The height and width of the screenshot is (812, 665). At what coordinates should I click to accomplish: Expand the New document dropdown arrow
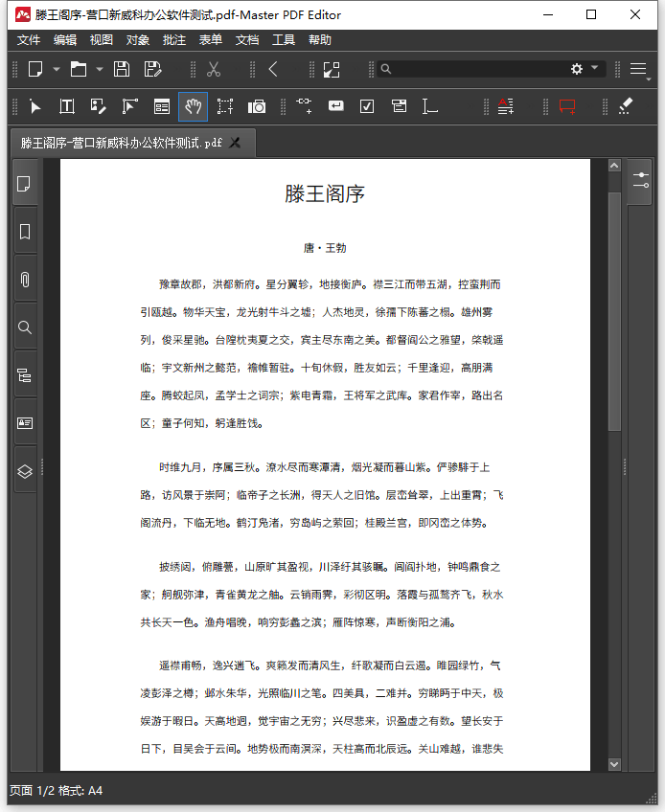point(57,69)
